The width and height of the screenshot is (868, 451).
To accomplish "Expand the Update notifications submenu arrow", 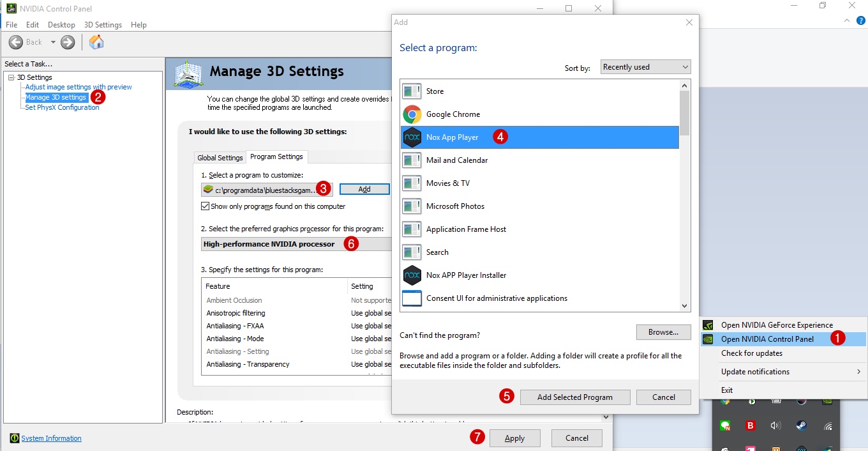I will pos(858,372).
